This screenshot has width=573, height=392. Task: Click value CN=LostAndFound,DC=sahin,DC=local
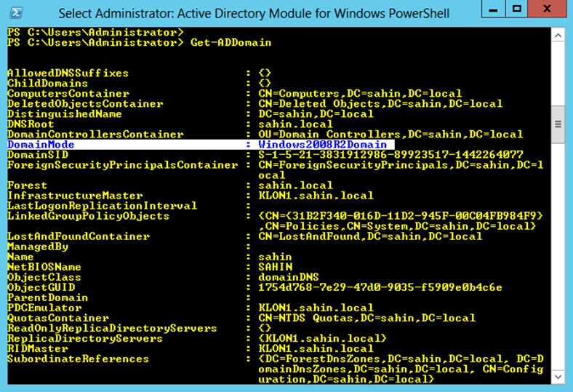point(370,237)
